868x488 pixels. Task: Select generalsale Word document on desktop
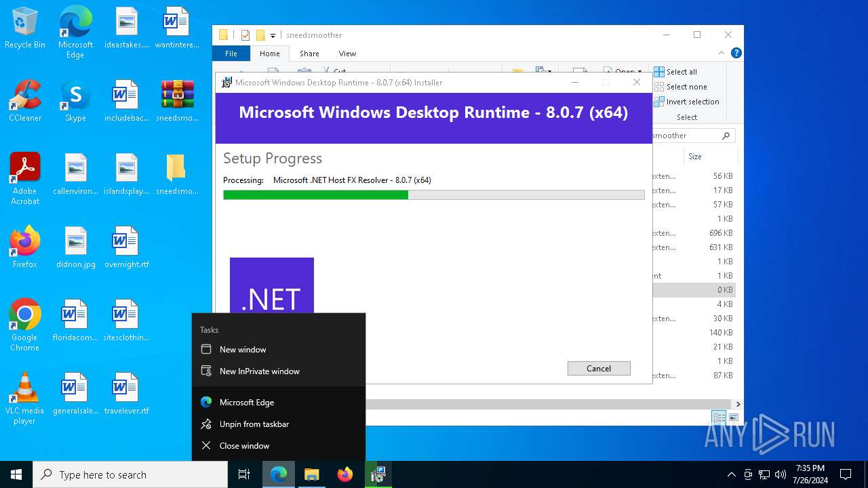(x=75, y=394)
